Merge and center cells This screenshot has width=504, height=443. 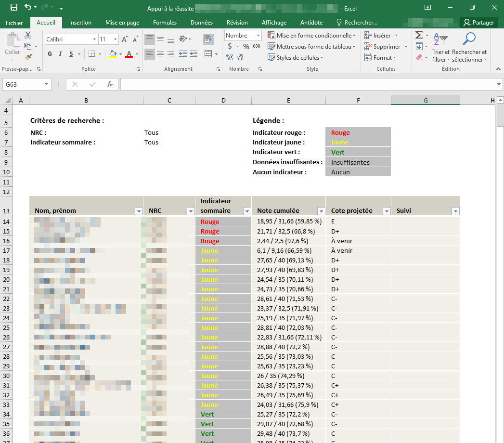click(x=208, y=53)
